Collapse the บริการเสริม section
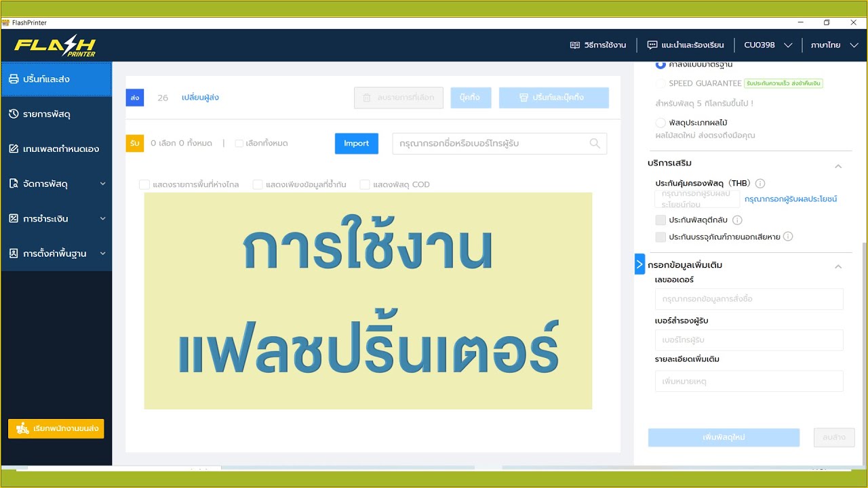 [x=838, y=166]
